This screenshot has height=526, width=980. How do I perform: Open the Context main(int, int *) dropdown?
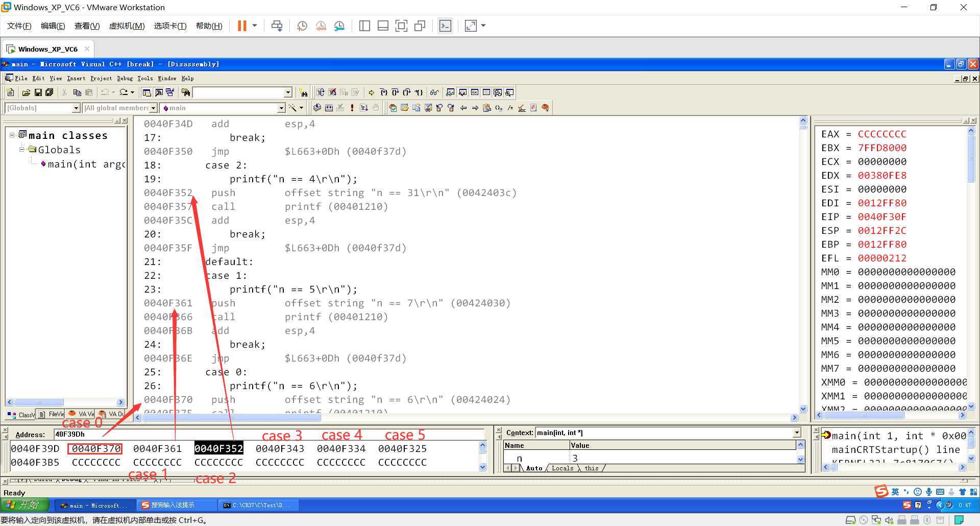[x=797, y=433]
